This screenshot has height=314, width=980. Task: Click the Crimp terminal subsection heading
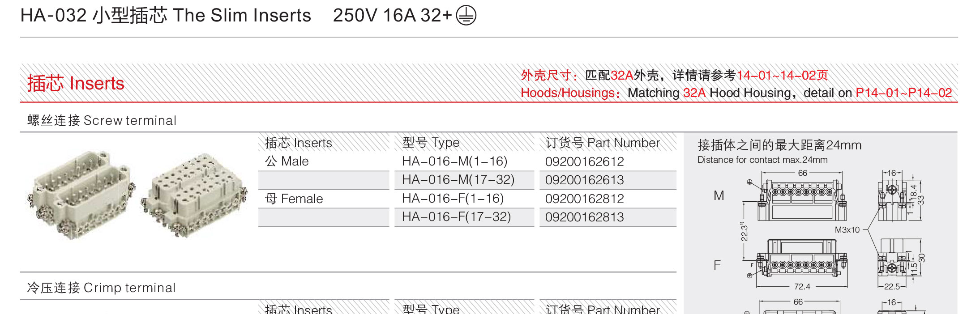tap(101, 288)
